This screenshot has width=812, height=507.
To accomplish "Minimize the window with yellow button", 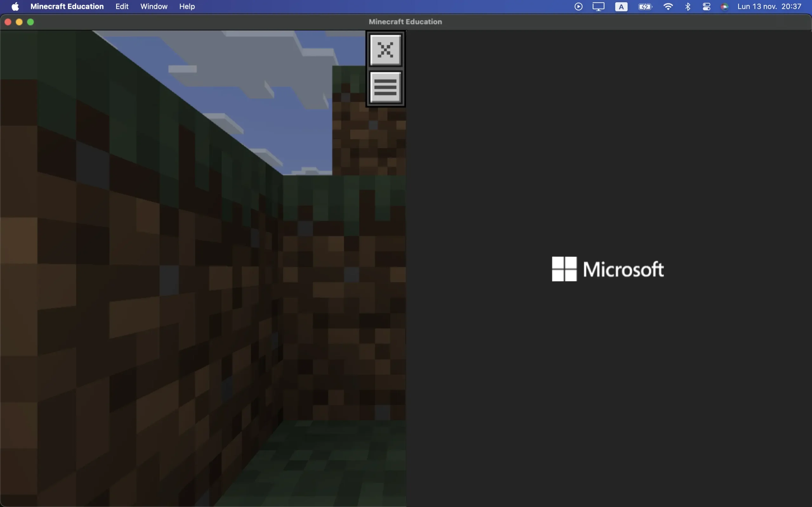I will coord(19,22).
